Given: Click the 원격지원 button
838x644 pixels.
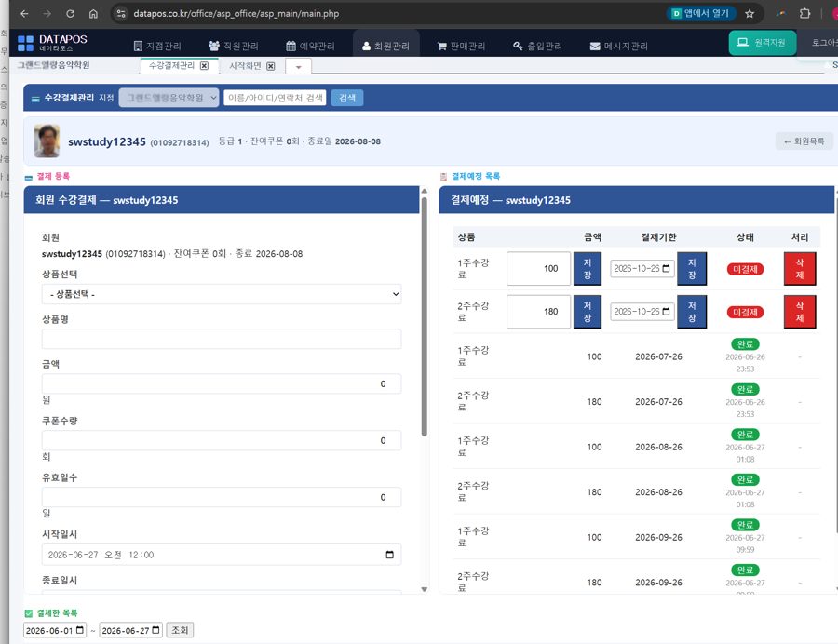Looking at the screenshot, I should pyautogui.click(x=762, y=43).
